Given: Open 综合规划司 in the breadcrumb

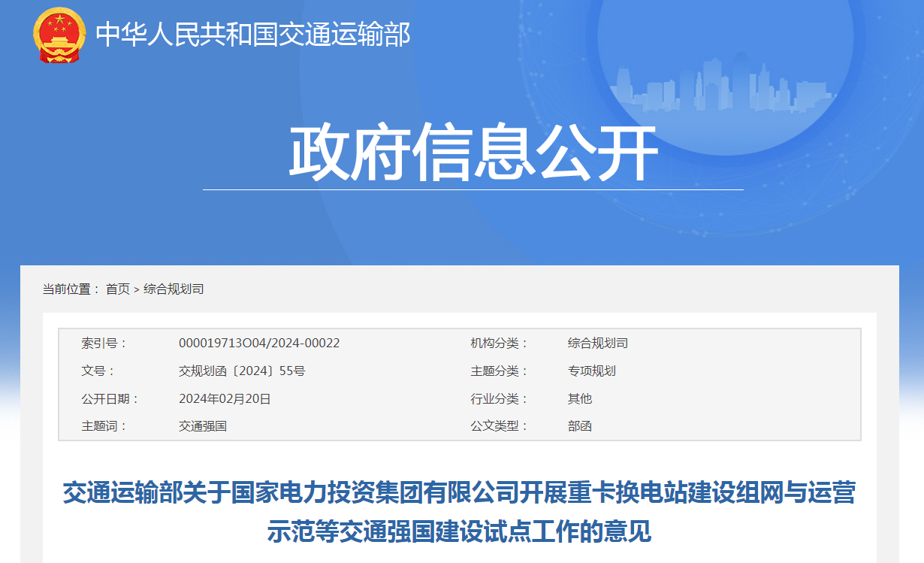Looking at the screenshot, I should (174, 289).
